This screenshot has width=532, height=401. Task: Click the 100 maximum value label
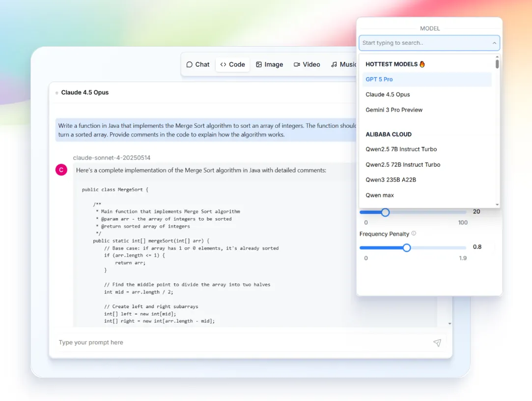[x=463, y=223]
